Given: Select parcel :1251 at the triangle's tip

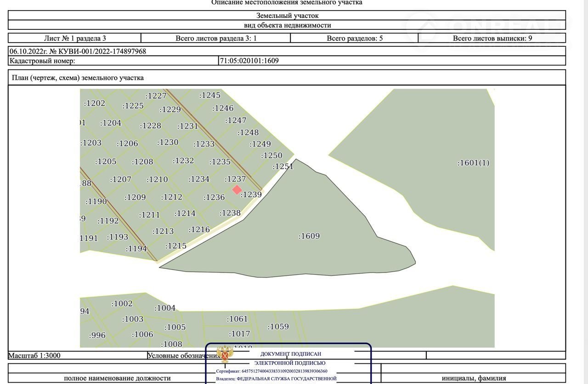Looking at the screenshot, I should (x=283, y=167).
